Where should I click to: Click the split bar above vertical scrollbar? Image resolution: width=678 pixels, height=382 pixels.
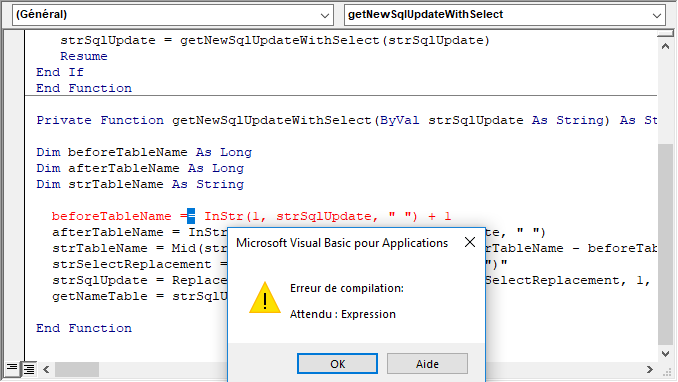(665, 33)
